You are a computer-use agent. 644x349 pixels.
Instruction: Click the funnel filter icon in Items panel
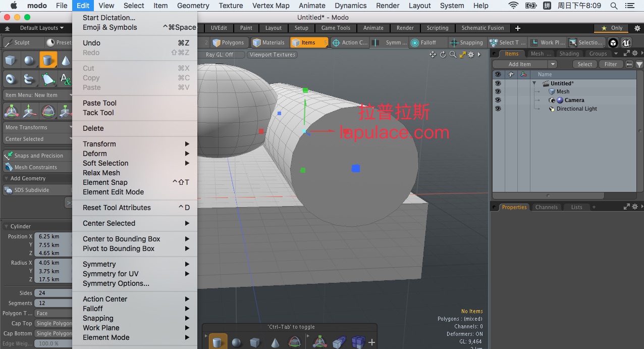[x=639, y=64]
